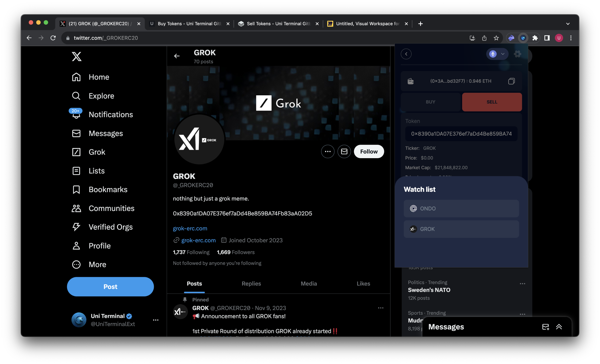The image size is (600, 364).
Task: Open settings gear in Uni Terminal extension
Action: coord(517,54)
